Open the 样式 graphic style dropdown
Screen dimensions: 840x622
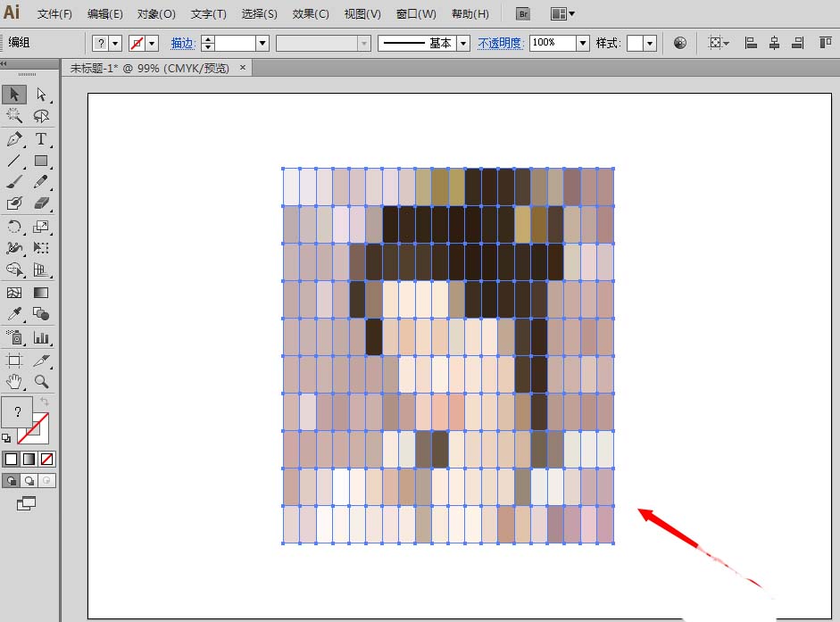[x=650, y=43]
